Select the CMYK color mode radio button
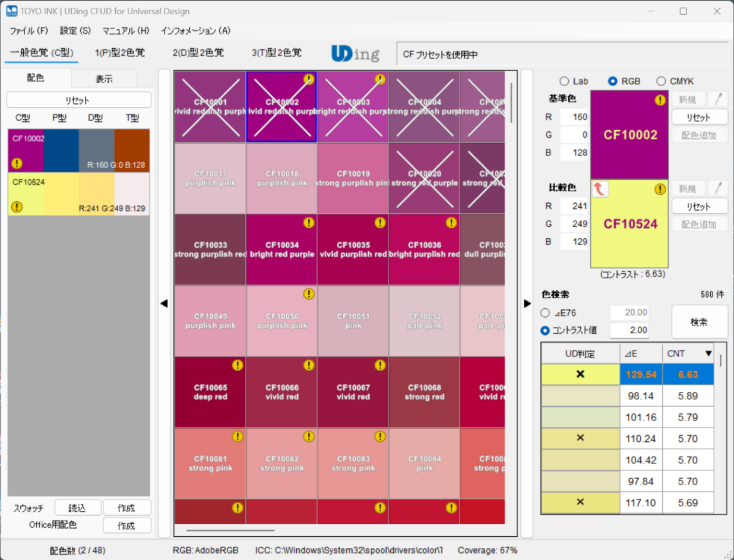 pyautogui.click(x=661, y=81)
